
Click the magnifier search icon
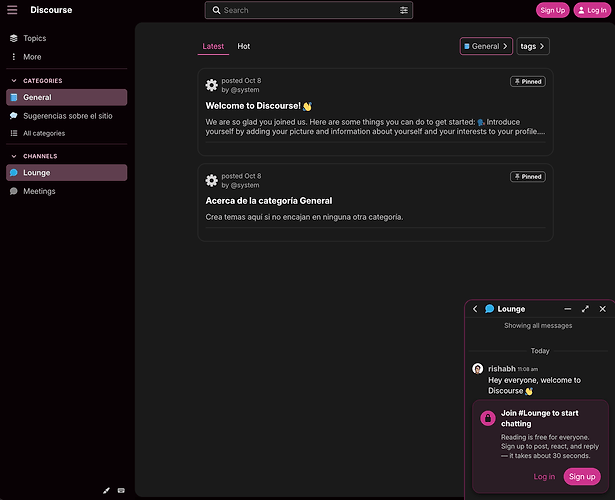pyautogui.click(x=217, y=10)
